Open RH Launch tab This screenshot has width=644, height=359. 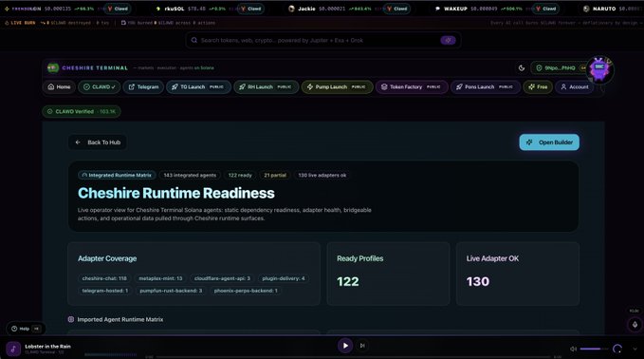click(x=267, y=86)
